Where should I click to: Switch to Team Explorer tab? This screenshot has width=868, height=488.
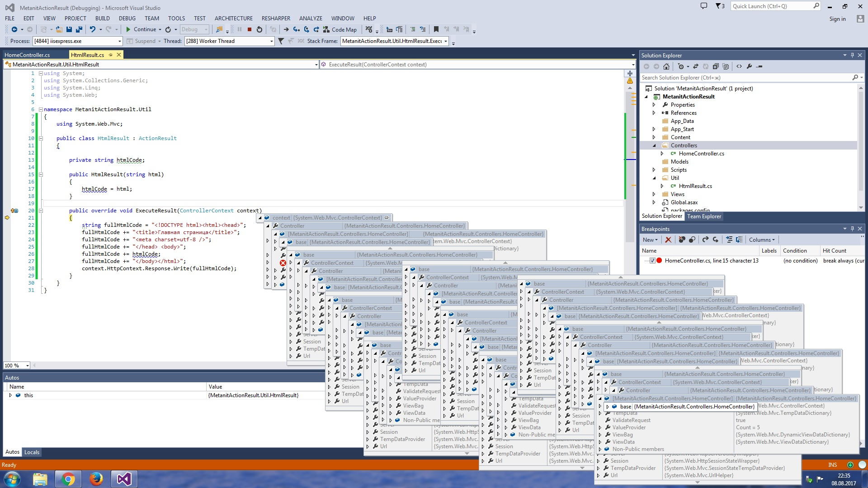(x=704, y=216)
